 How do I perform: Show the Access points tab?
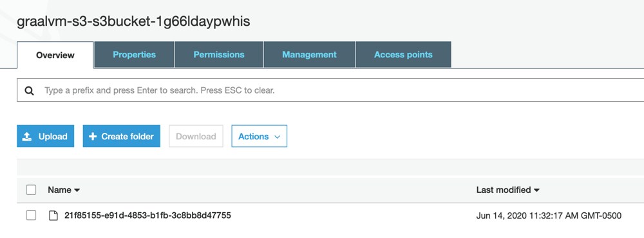[x=403, y=55]
